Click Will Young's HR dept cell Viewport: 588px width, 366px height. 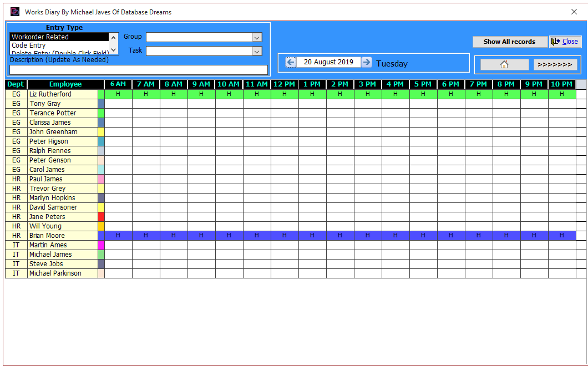pos(16,226)
